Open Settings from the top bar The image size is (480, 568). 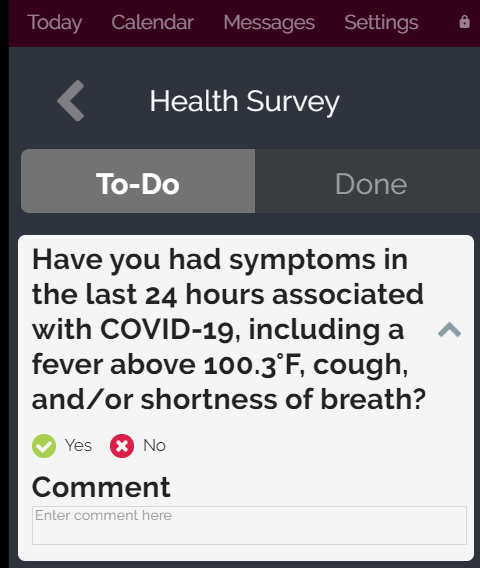pyautogui.click(x=381, y=22)
